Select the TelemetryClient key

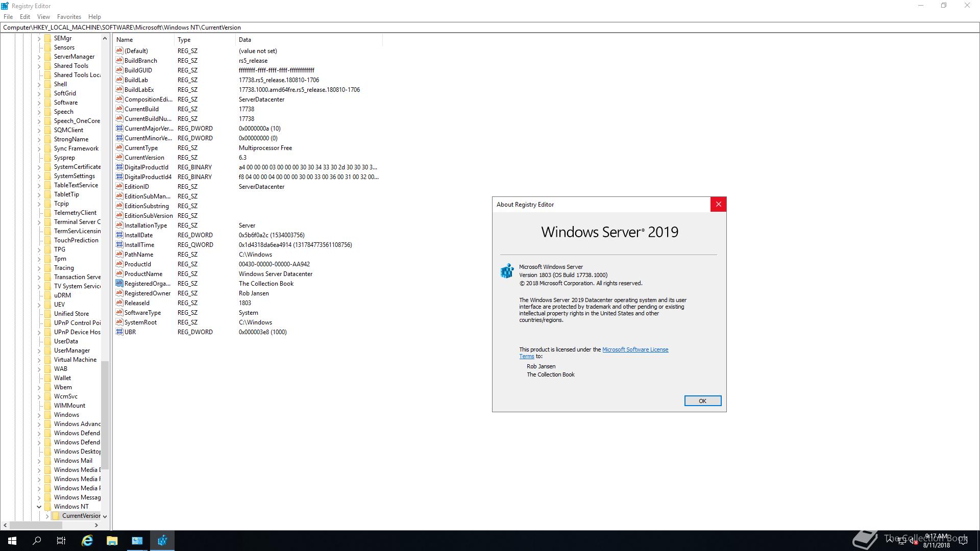point(75,213)
